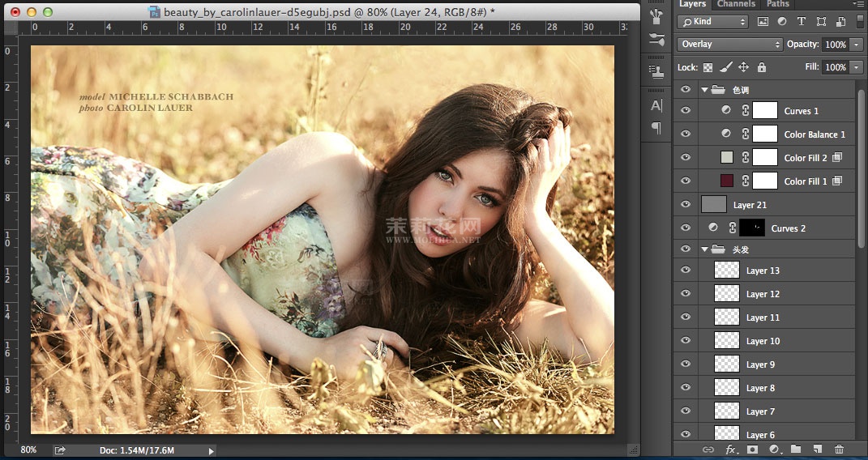Click the export icon in status bar
868x460 pixels.
tap(60, 450)
